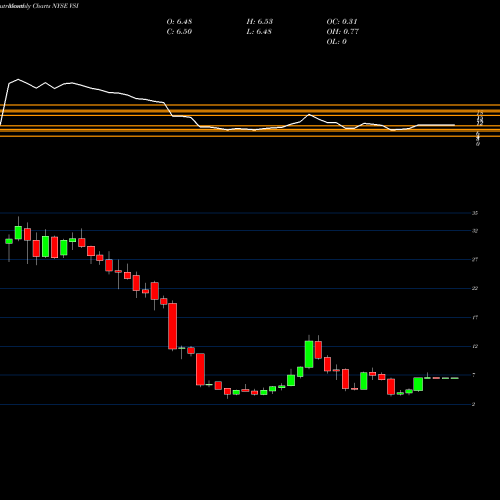Click the price axis label 32
This screenshot has width=500, height=500.
coord(475,231)
